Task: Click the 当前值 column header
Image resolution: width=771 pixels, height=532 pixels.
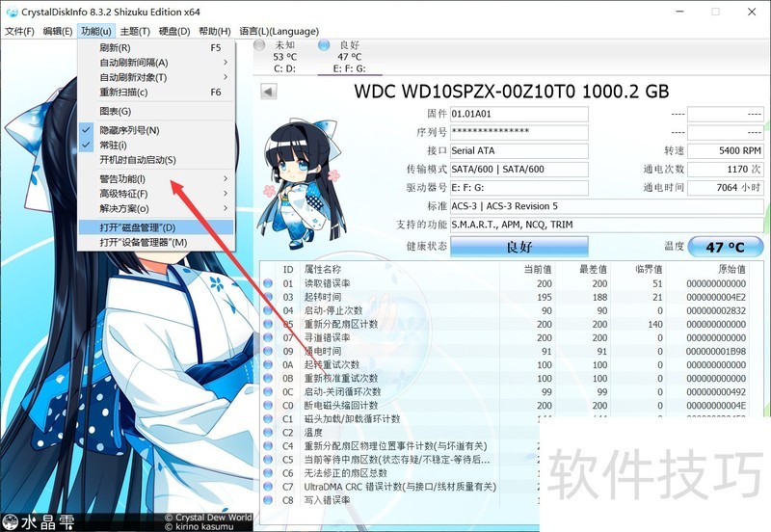Action: (538, 269)
